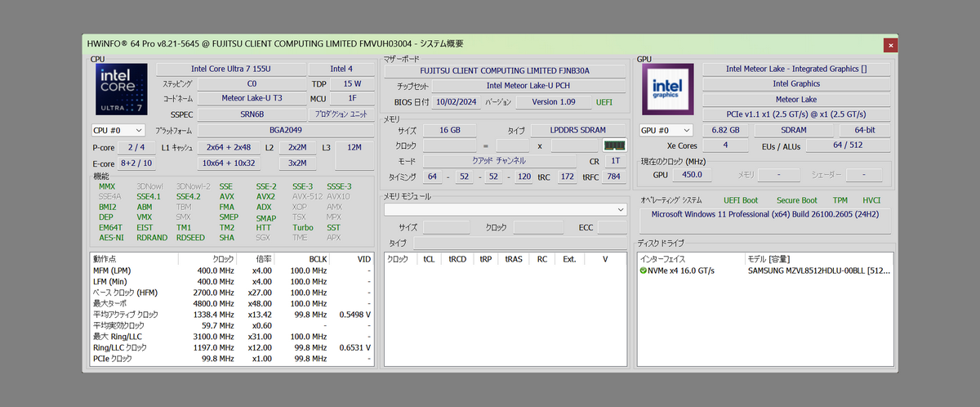Click the Intel Meteor Lake-U PCH chipset button
This screenshot has width=980, height=407.
pyautogui.click(x=527, y=85)
